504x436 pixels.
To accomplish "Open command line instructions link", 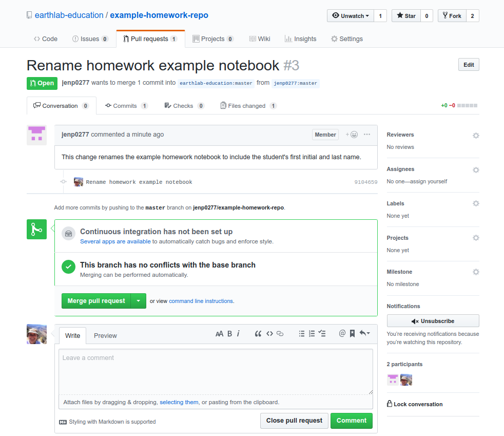I will 201,301.
